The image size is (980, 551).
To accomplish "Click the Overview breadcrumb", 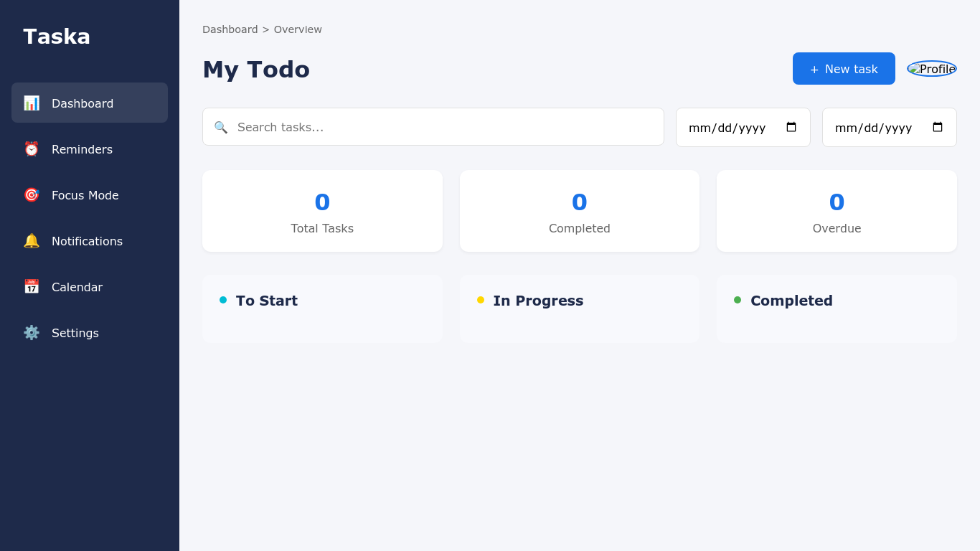I will 298,29.
